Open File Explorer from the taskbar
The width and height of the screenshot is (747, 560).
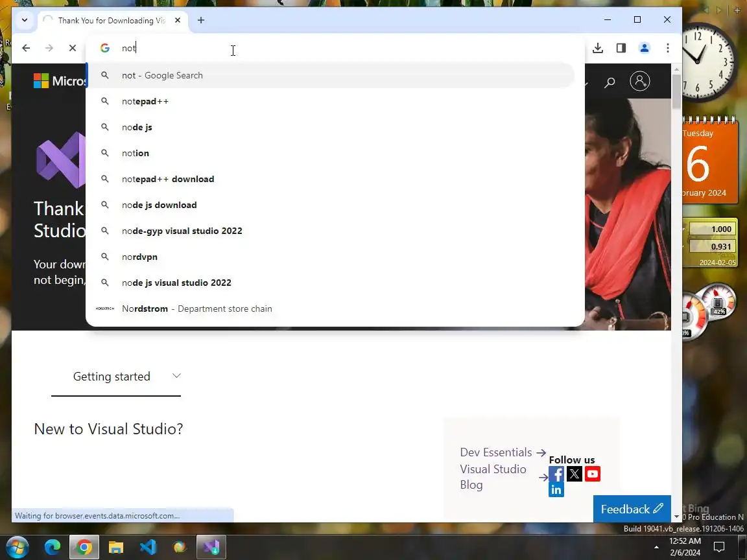(x=116, y=547)
